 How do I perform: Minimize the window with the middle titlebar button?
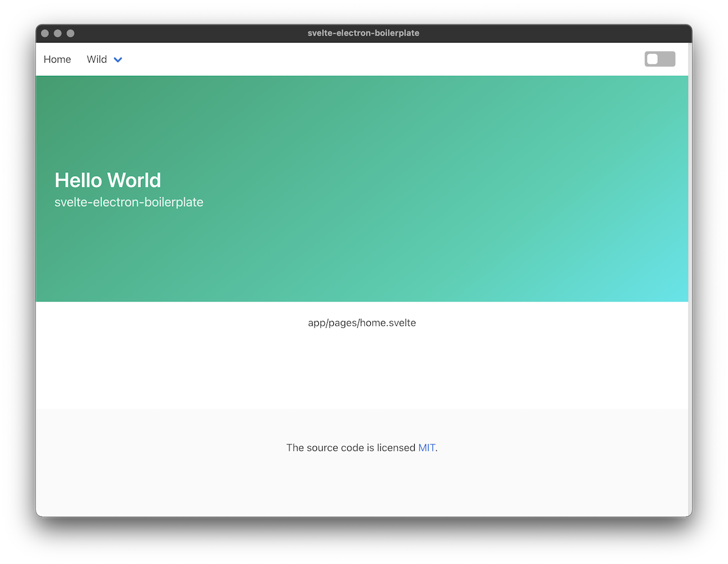(x=58, y=33)
